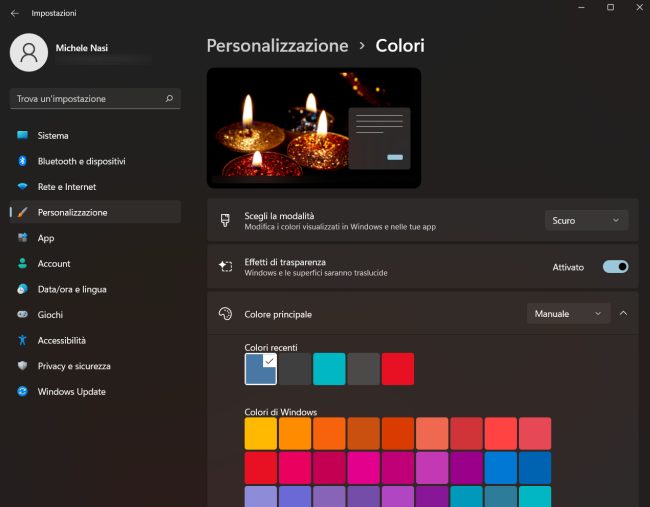Viewport: 650px width, 507px height.
Task: Click the Colori recenti label
Action: [x=271, y=347]
